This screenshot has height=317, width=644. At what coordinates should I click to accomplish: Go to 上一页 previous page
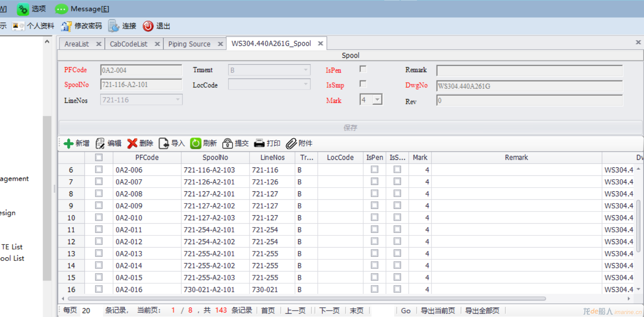coord(295,311)
